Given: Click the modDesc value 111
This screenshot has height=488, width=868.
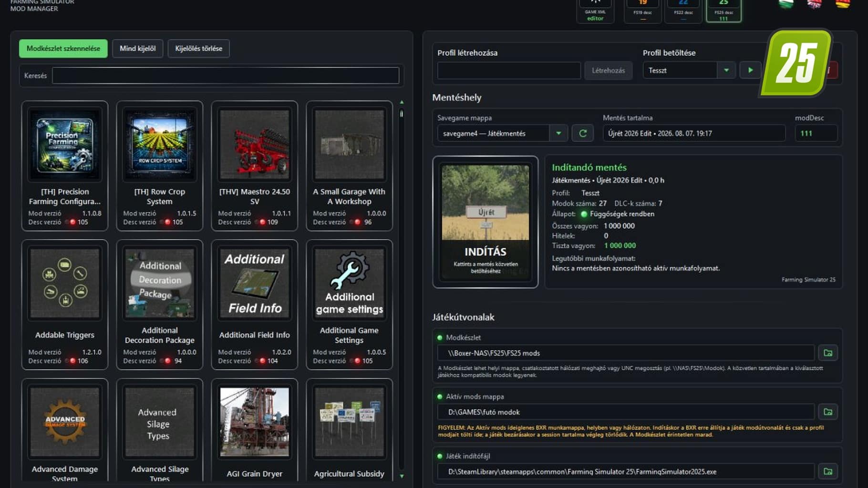Looking at the screenshot, I should point(816,133).
